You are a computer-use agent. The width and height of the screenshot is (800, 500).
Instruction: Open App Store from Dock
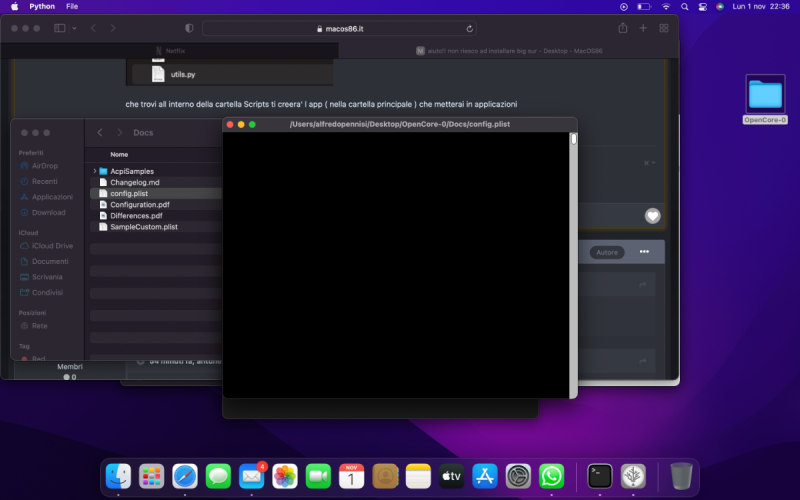click(485, 476)
